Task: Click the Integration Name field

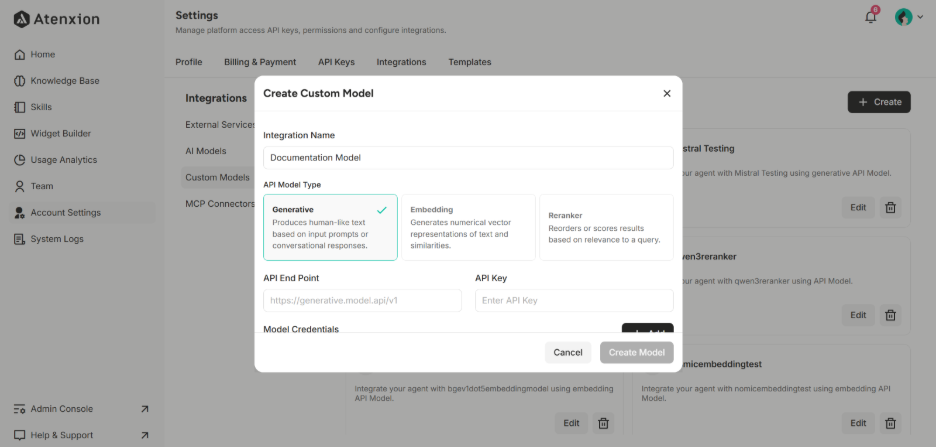Action: [x=468, y=158]
